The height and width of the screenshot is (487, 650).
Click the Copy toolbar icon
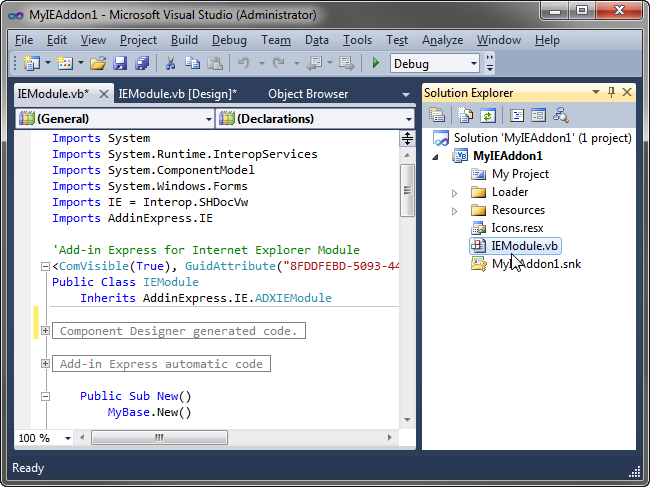pos(192,63)
